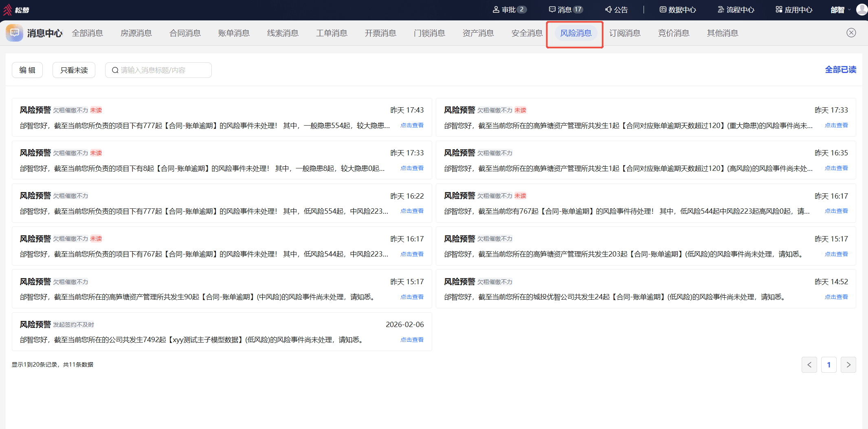Click 点击查看 for 重大隐患 17:33 message

pos(836,125)
